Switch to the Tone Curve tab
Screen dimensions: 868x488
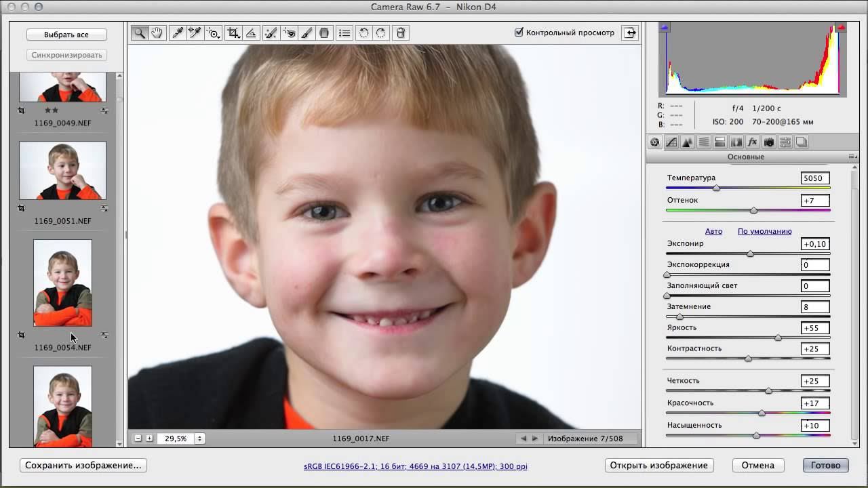pyautogui.click(x=671, y=142)
